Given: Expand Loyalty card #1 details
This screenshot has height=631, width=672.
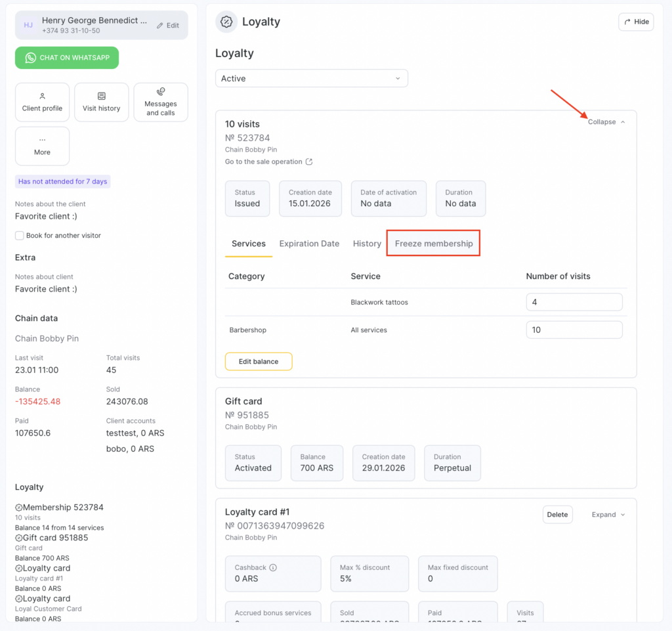Looking at the screenshot, I should pyautogui.click(x=608, y=515).
